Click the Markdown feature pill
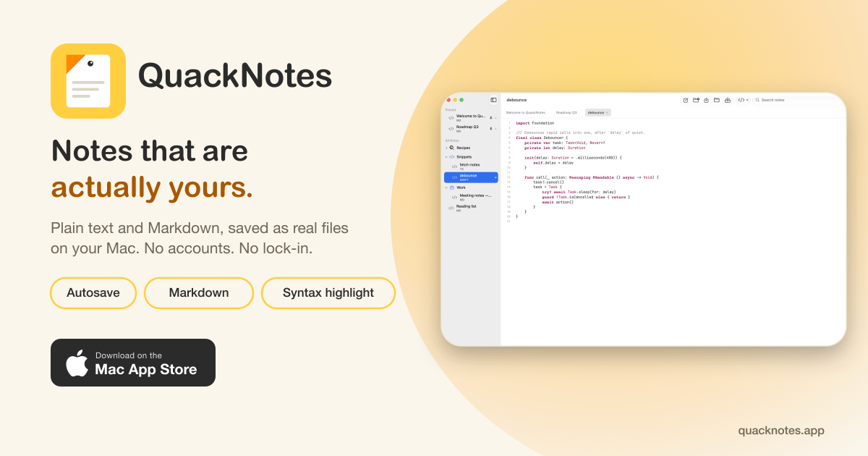Viewport: 868px width, 456px height. 199,293
